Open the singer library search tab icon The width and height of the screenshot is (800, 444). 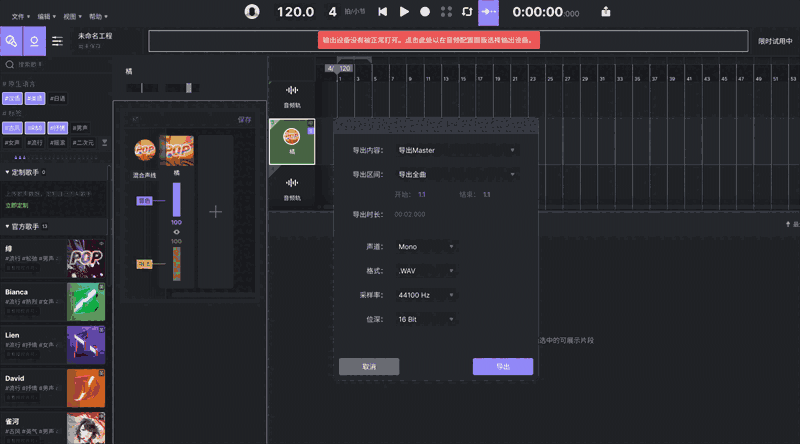[x=11, y=41]
